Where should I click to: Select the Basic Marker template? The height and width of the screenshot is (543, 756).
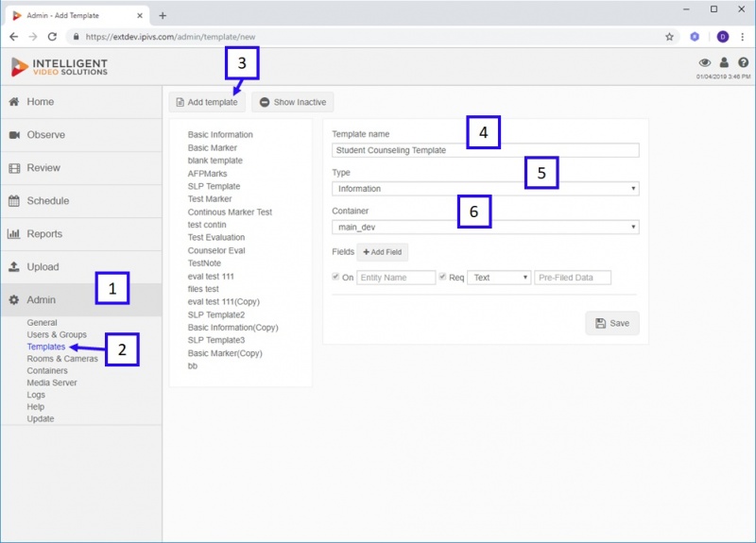(x=212, y=147)
